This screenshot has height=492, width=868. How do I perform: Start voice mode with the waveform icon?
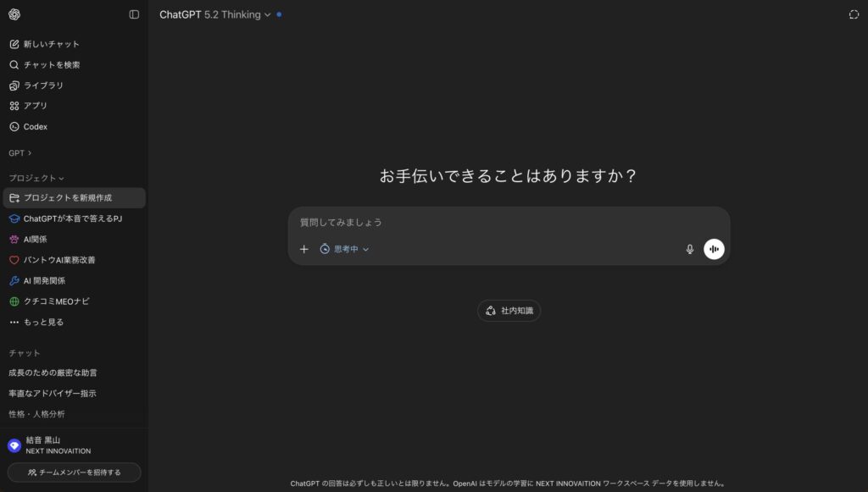coord(714,249)
